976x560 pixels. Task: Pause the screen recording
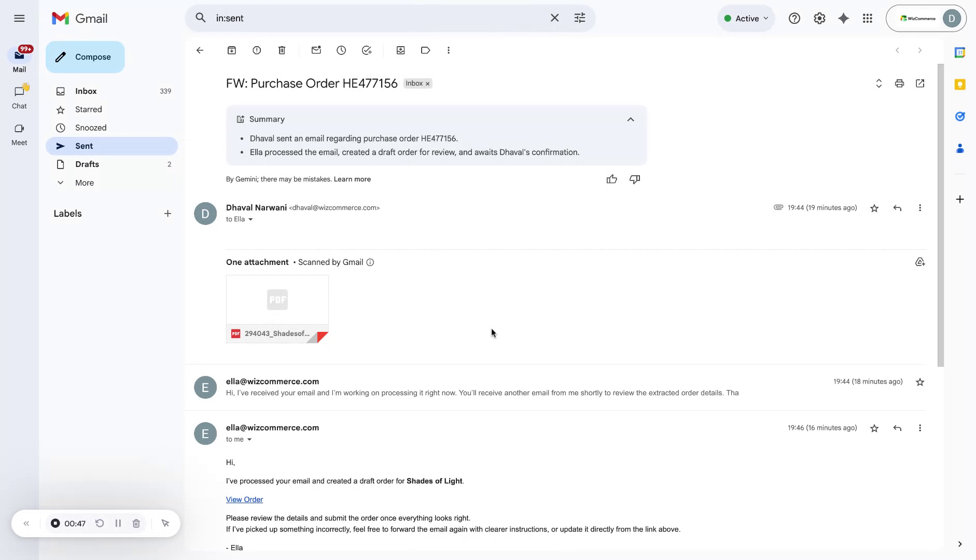pyautogui.click(x=118, y=523)
